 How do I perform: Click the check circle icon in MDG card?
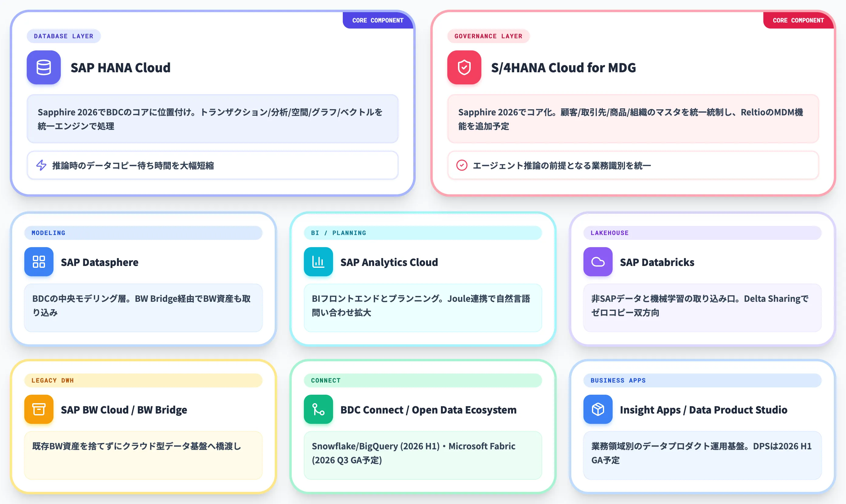(x=462, y=165)
